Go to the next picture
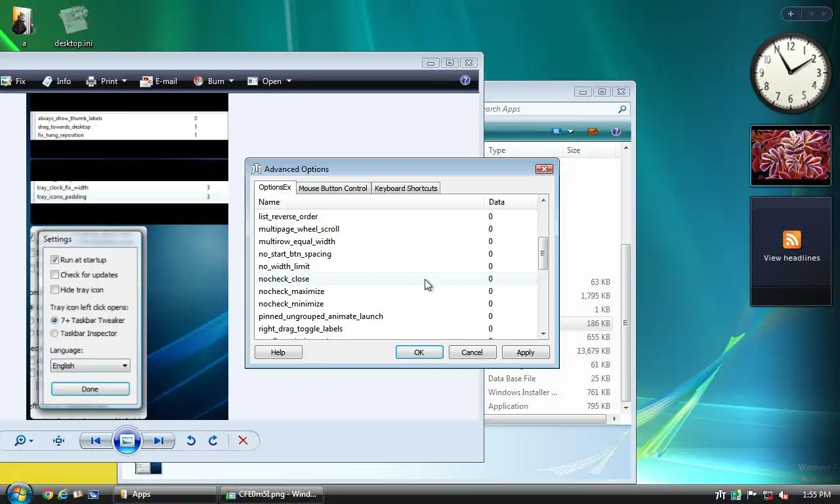840x504 pixels. point(159,441)
